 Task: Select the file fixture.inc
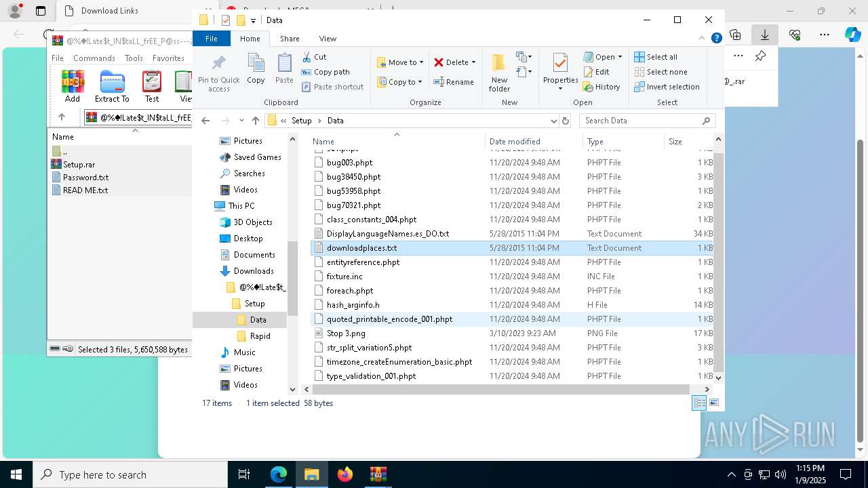(344, 277)
